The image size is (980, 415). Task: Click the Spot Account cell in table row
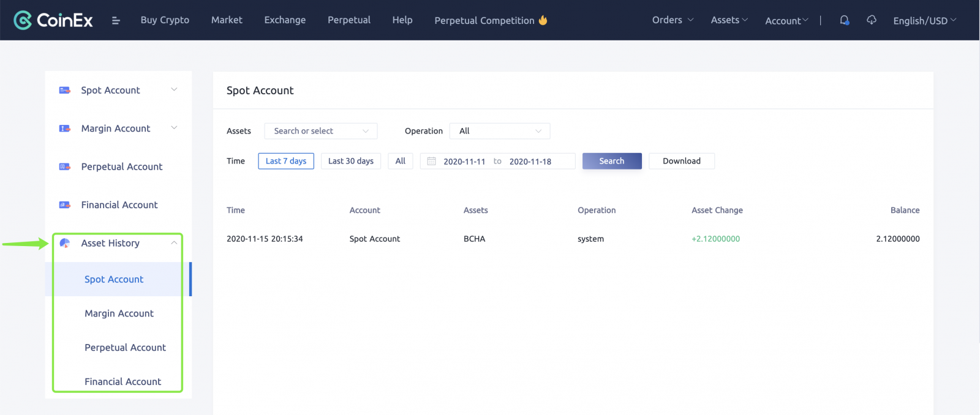click(374, 239)
